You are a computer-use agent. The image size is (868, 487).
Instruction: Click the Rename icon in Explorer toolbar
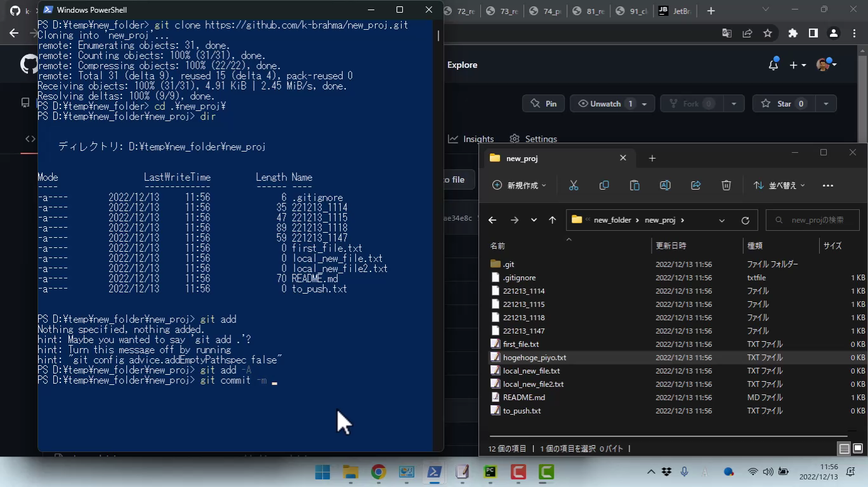665,185
